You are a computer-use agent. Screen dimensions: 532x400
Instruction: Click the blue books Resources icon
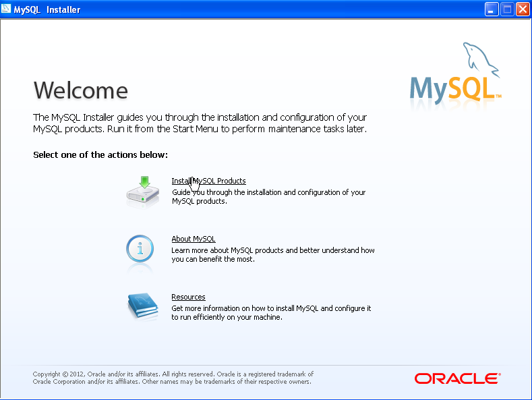142,307
